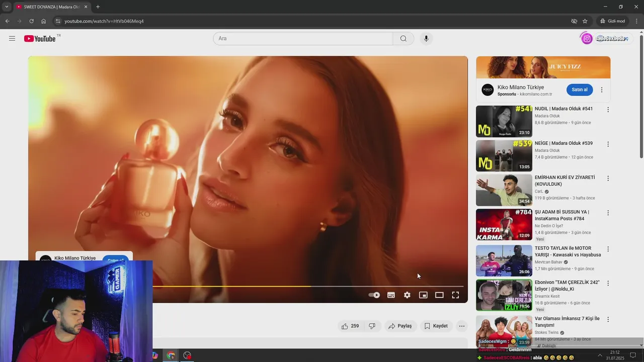
Task: Click 'Mevtcan Bahav' channel name
Action: coord(548,262)
